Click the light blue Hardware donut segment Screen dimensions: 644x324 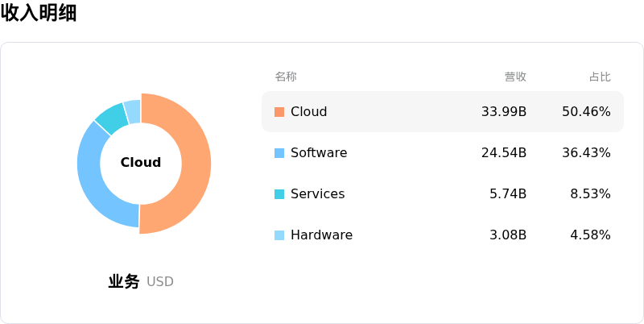pyautogui.click(x=133, y=111)
